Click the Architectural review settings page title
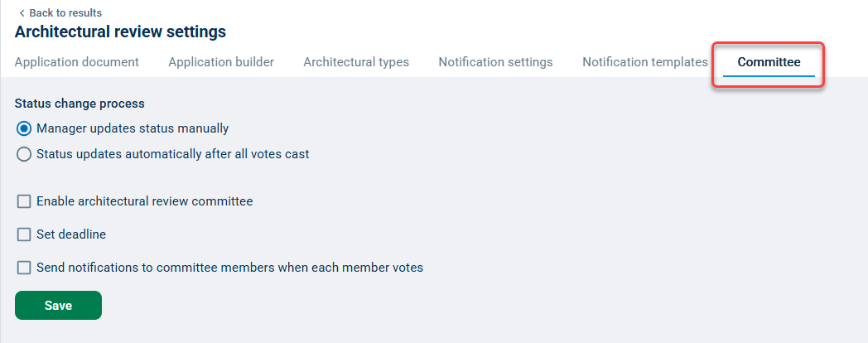Image resolution: width=868 pixels, height=343 pixels. [x=120, y=32]
